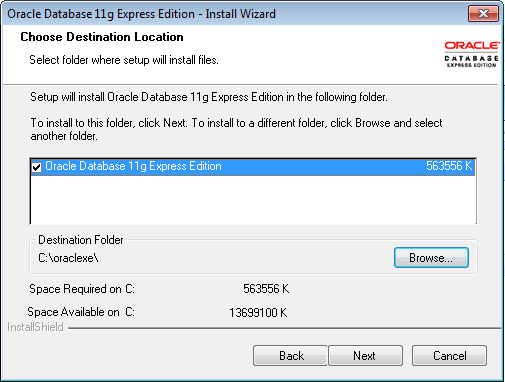Open the Browse folder dialog
The height and width of the screenshot is (382, 505).
(431, 258)
